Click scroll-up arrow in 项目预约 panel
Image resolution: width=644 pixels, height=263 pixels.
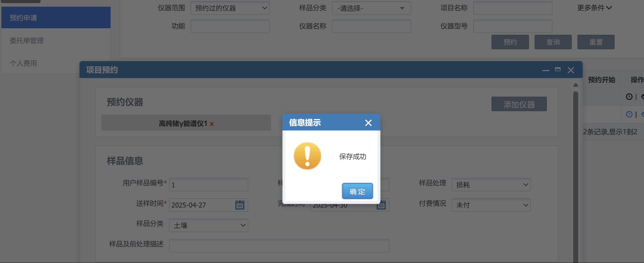point(575,85)
